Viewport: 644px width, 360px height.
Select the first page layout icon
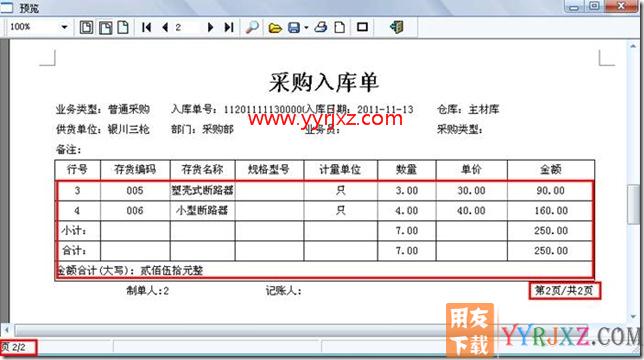click(86, 28)
